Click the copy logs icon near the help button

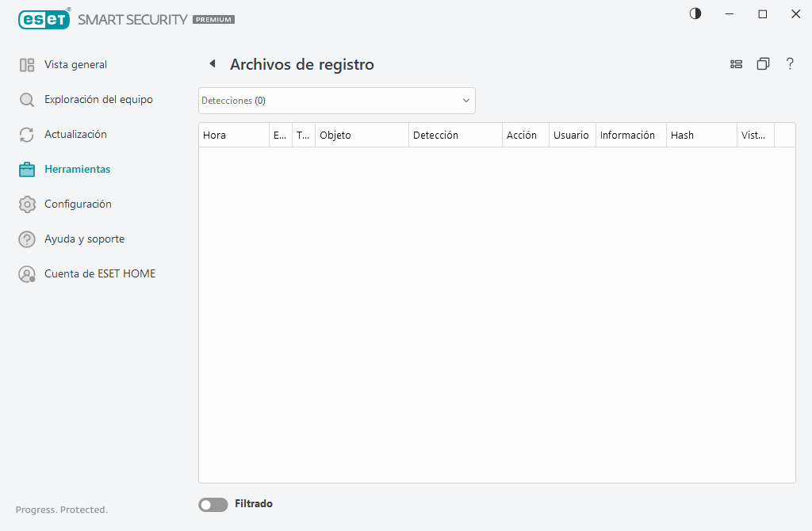[x=763, y=63]
